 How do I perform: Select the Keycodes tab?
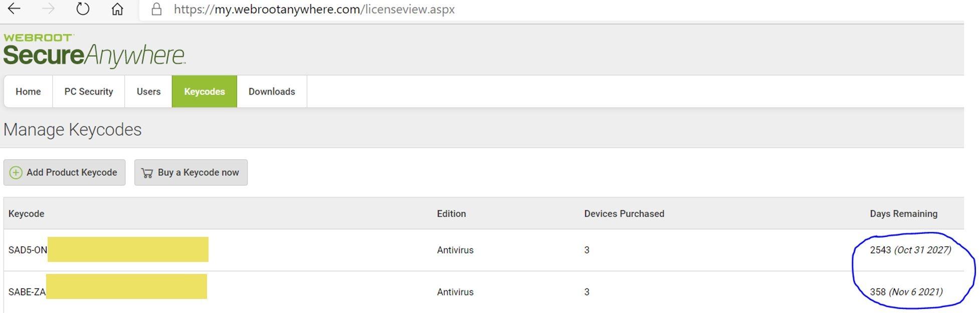pyautogui.click(x=205, y=92)
